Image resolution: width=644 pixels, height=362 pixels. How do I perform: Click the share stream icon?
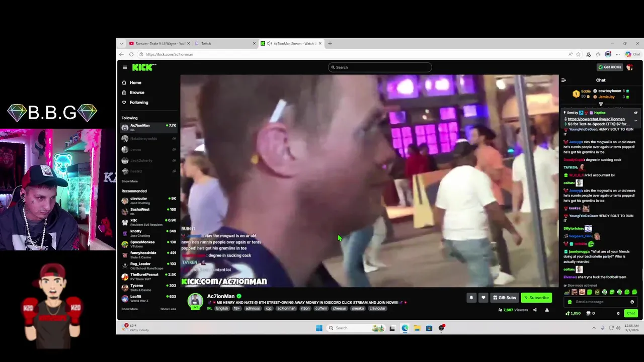point(535,310)
